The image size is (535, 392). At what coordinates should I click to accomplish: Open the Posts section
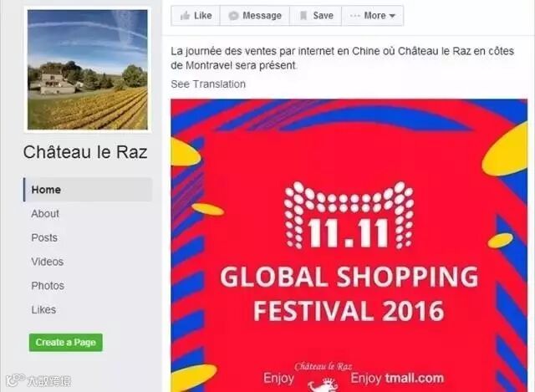click(44, 238)
